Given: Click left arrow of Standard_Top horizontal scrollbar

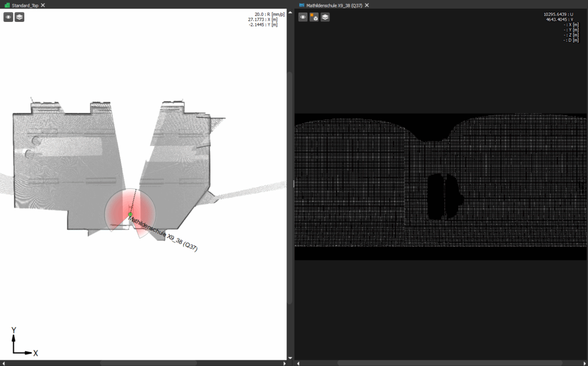Looking at the screenshot, I should point(3,363).
